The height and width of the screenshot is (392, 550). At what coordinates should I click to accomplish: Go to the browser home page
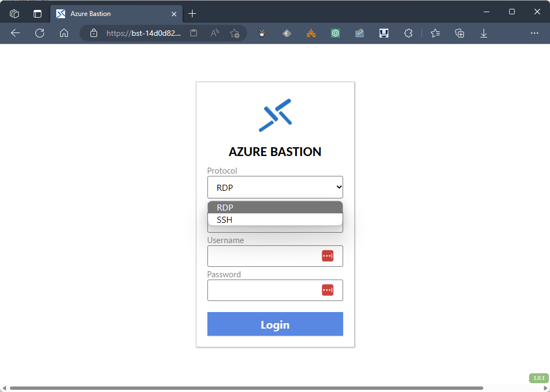click(x=64, y=33)
